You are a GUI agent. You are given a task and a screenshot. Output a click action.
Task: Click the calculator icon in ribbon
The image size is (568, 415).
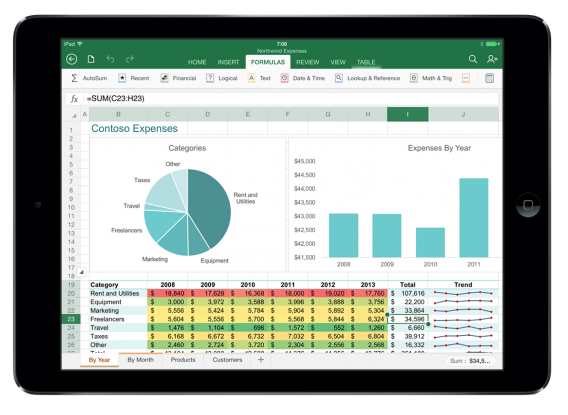click(x=489, y=78)
